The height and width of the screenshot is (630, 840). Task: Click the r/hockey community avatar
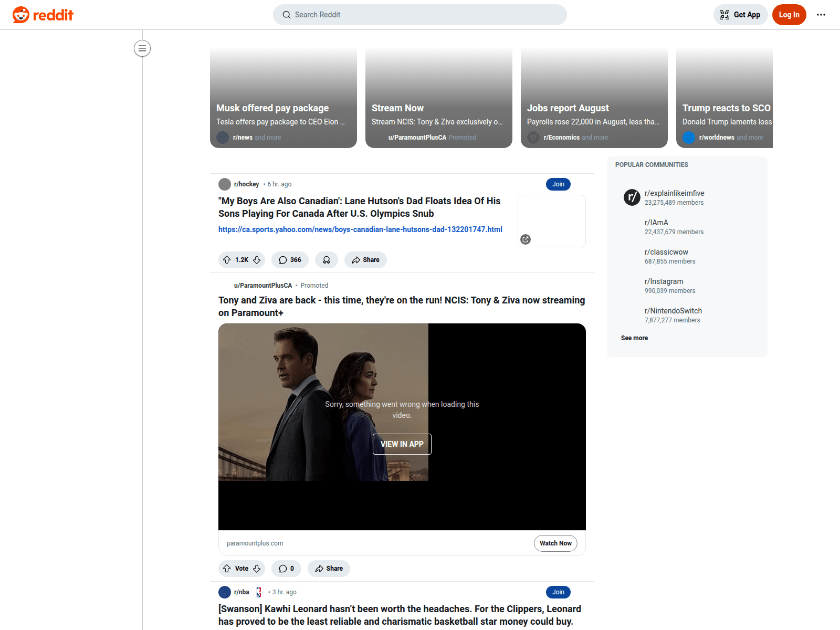[x=225, y=184]
